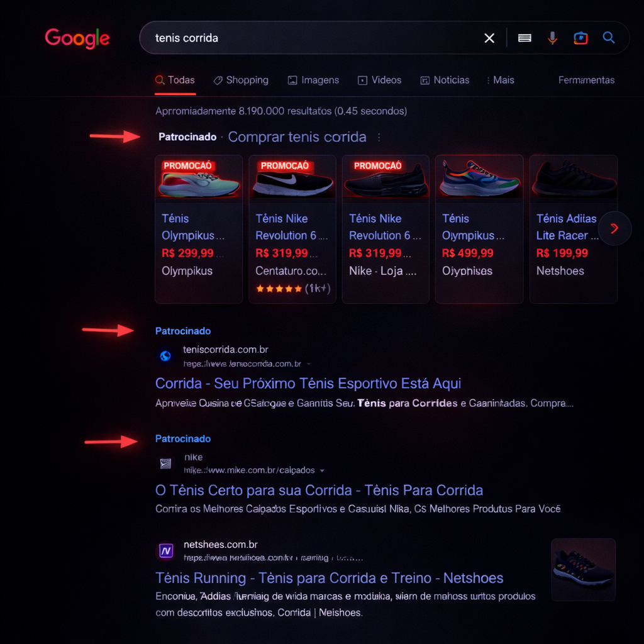The image size is (644, 644).
Task: Click the netshees.com.br site name
Action: [221, 545]
